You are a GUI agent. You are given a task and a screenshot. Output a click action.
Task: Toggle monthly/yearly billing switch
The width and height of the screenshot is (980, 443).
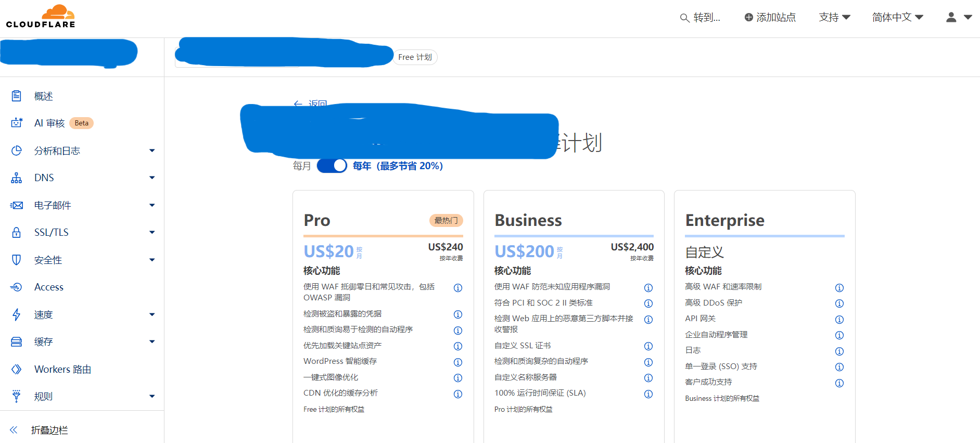pos(332,166)
